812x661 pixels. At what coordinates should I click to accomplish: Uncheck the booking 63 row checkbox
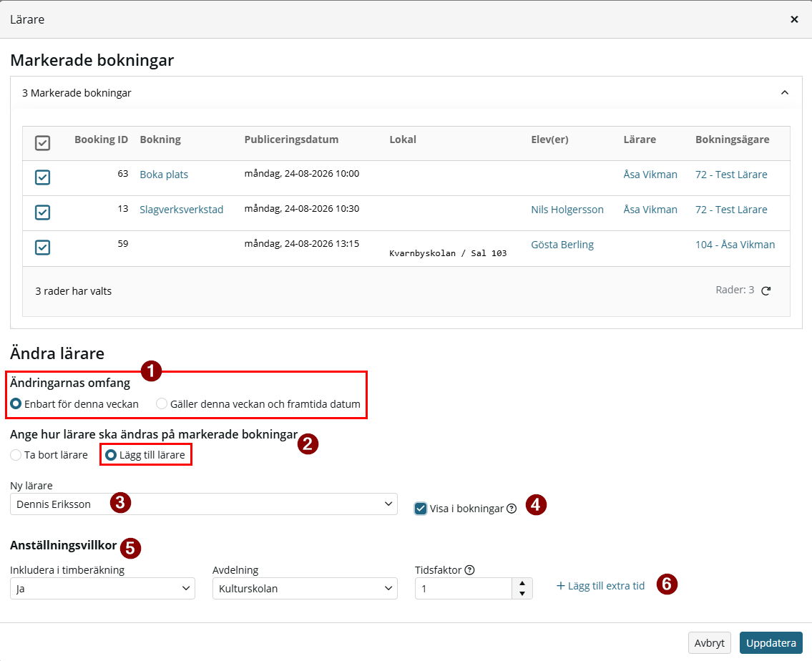pyautogui.click(x=42, y=177)
